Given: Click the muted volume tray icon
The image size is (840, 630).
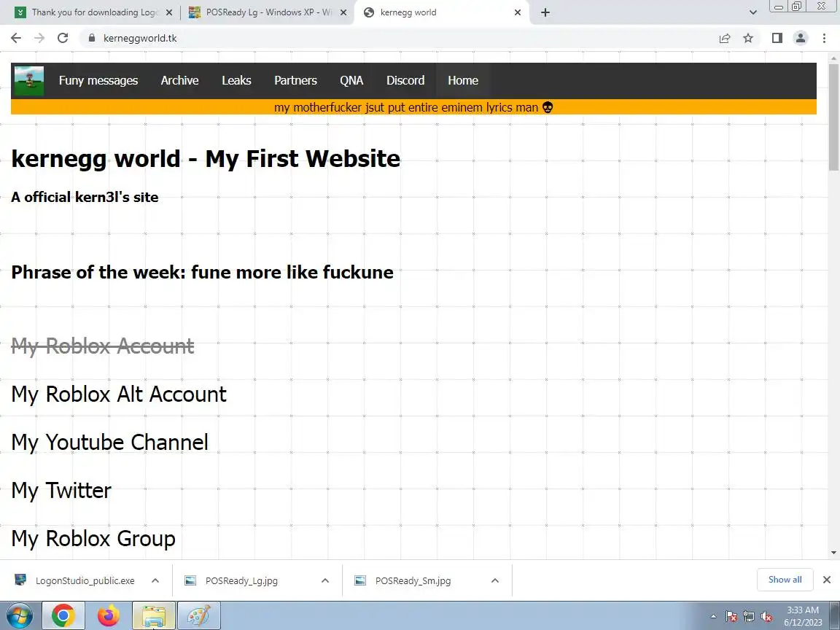Looking at the screenshot, I should (x=766, y=617).
